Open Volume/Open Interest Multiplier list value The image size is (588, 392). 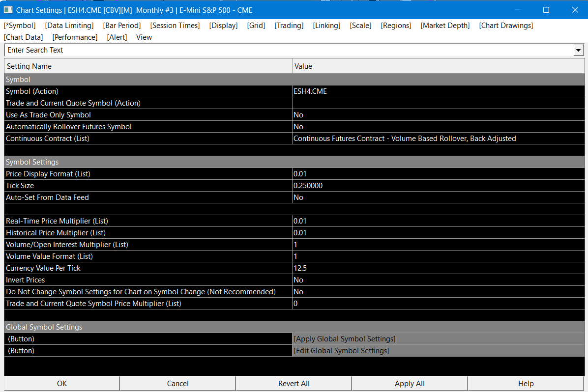coord(438,245)
